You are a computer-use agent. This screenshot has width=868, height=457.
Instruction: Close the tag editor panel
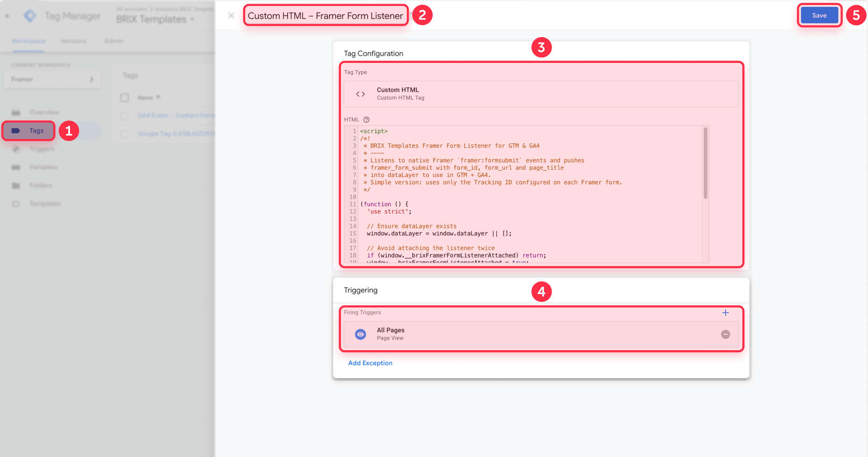231,15
